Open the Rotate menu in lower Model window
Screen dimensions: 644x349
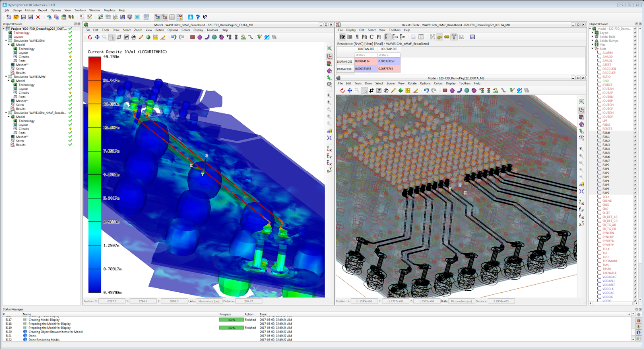(x=412, y=84)
